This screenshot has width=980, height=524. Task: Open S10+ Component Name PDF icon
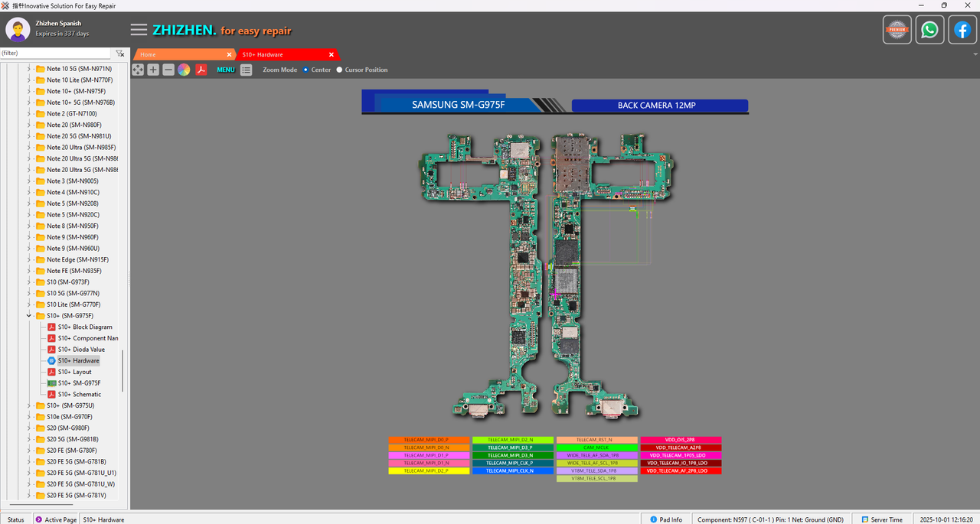[x=51, y=338]
